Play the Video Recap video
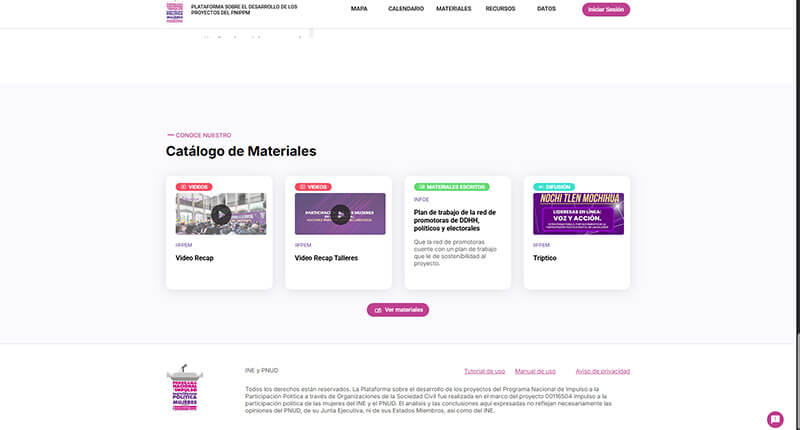The height and width of the screenshot is (430, 800). point(221,214)
